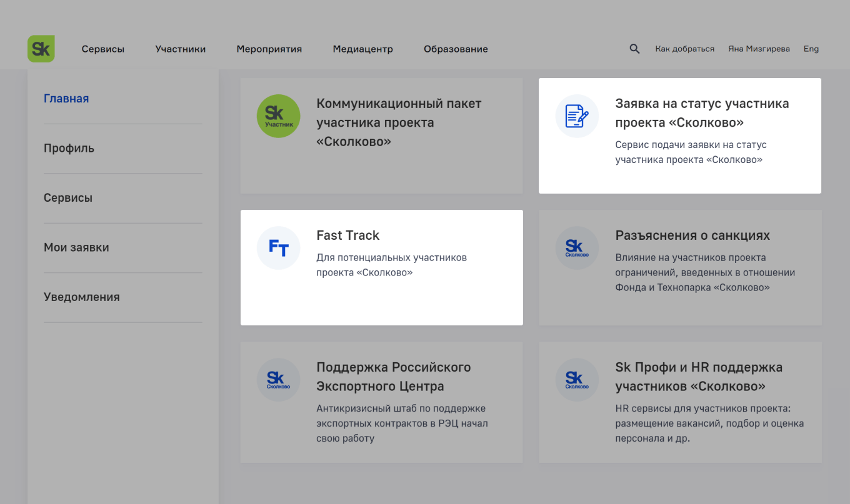Screen dimensions: 850x504
Task: Open the Сервисы top menu
Action: point(103,49)
